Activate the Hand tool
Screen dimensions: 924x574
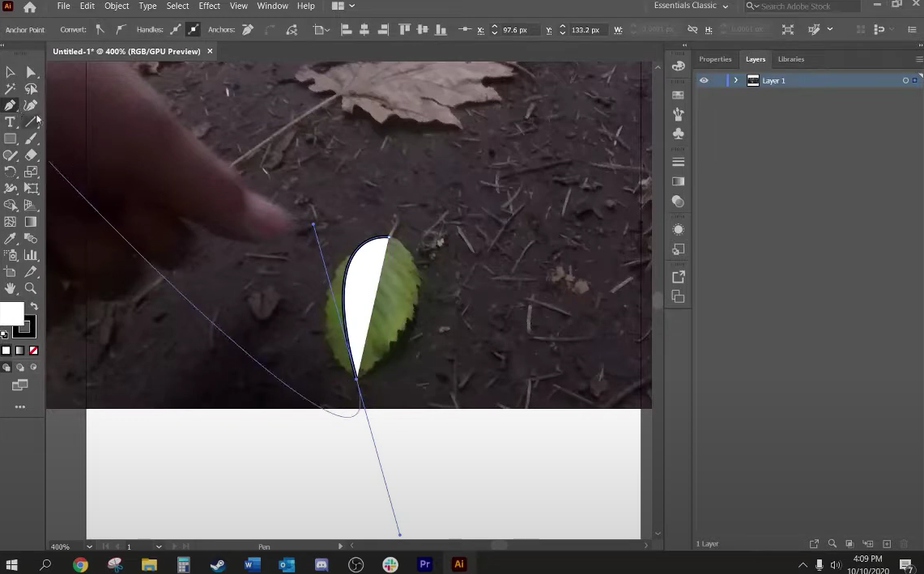(x=10, y=289)
